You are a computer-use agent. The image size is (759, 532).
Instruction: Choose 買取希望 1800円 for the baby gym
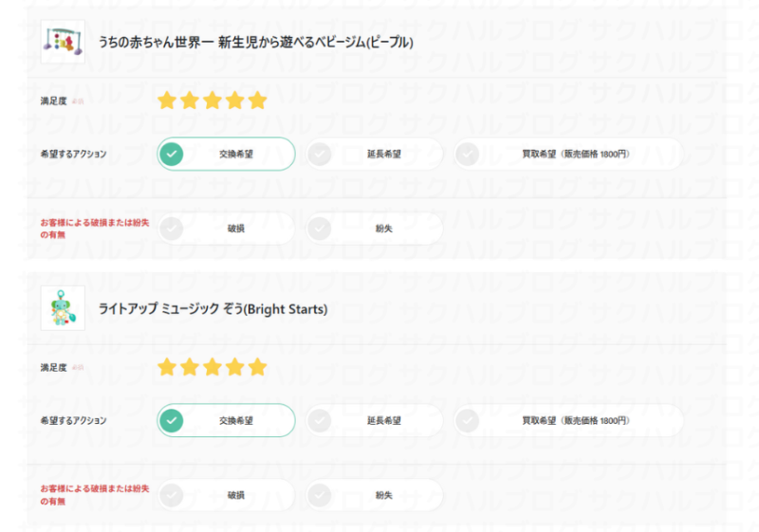[x=567, y=154]
